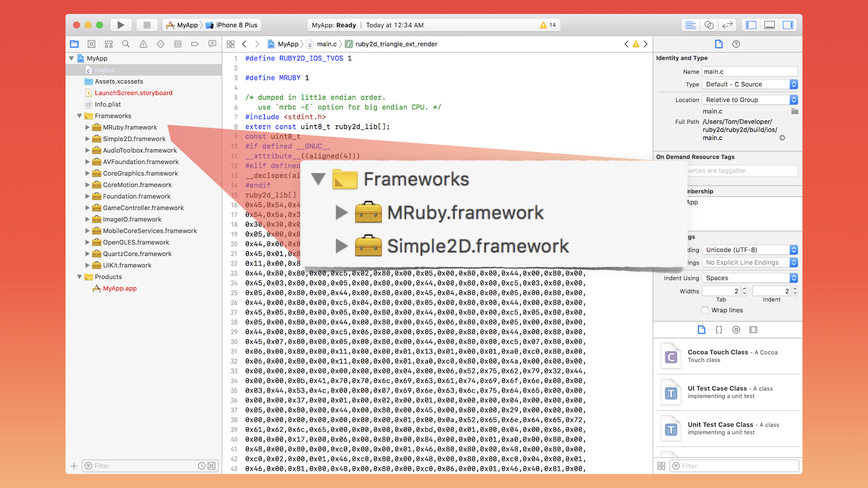The width and height of the screenshot is (868, 488).
Task: Choose file location with folder icon
Action: [x=795, y=111]
